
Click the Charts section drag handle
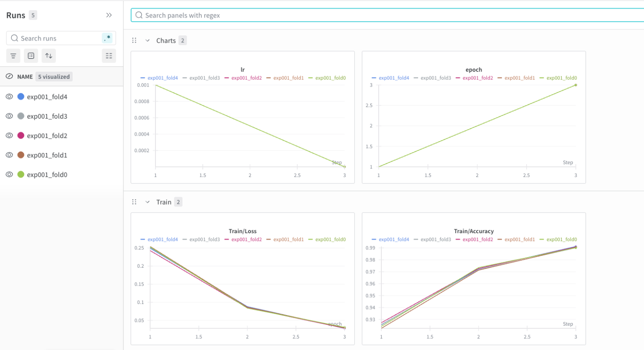[134, 40]
